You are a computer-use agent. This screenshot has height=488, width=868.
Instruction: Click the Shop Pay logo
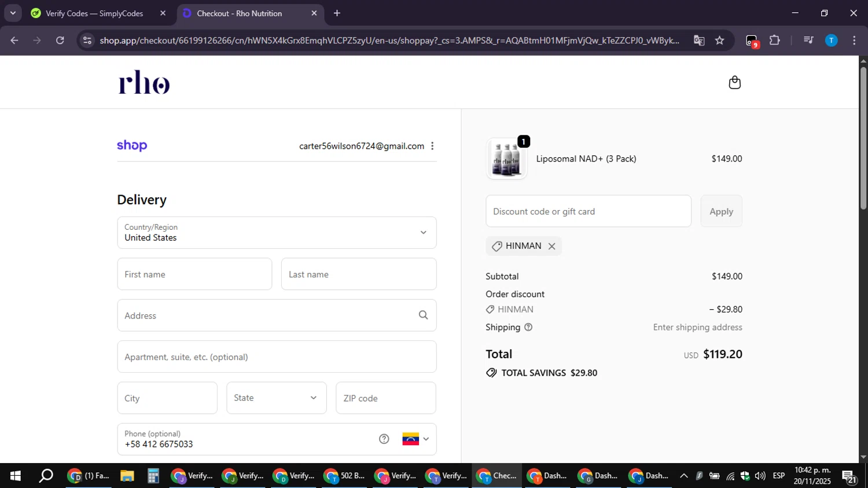click(132, 145)
